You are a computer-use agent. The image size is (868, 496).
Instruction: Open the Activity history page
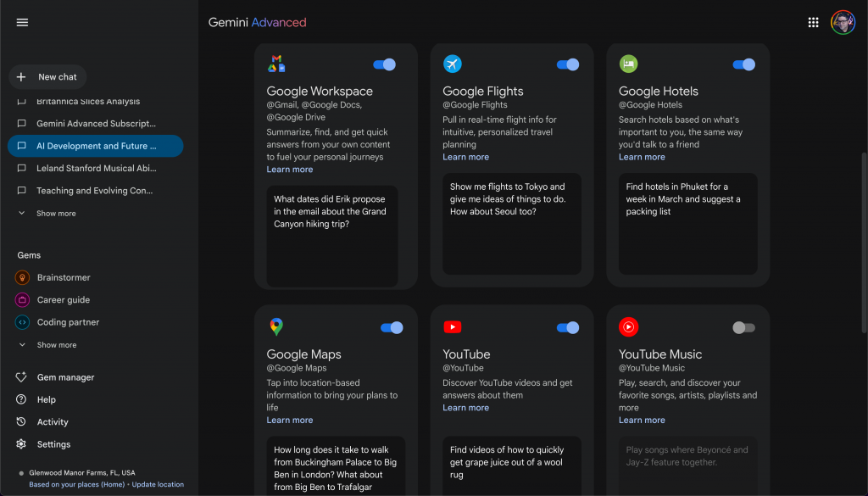(53, 422)
